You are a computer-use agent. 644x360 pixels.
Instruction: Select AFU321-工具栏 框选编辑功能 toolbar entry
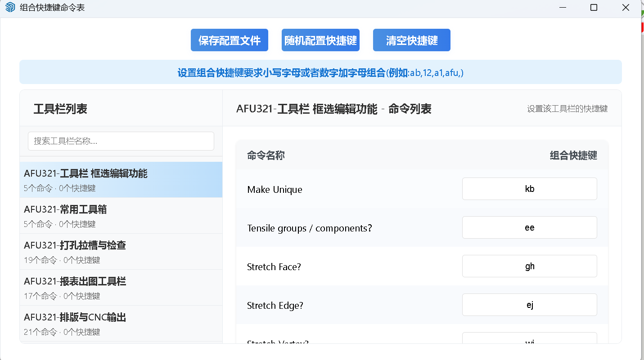[121, 180]
